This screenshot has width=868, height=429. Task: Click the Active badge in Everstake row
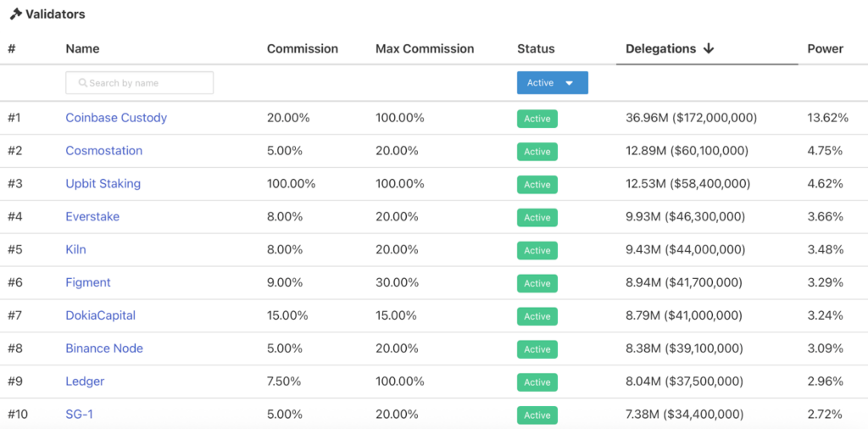(x=537, y=218)
